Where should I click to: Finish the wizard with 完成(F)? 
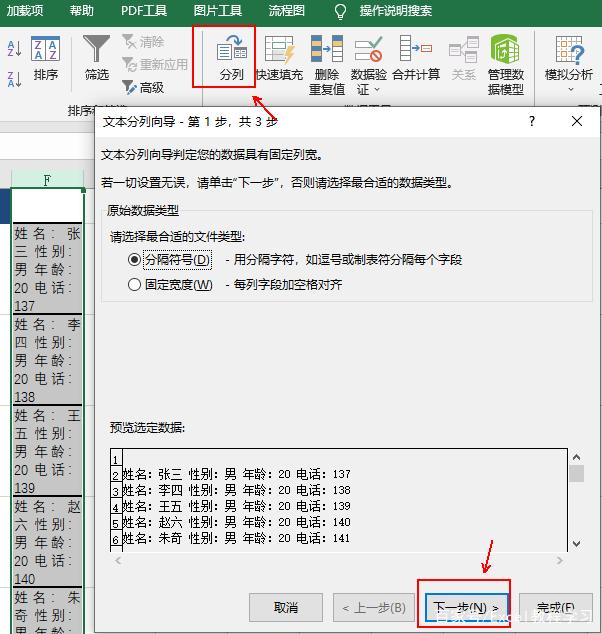[556, 607]
